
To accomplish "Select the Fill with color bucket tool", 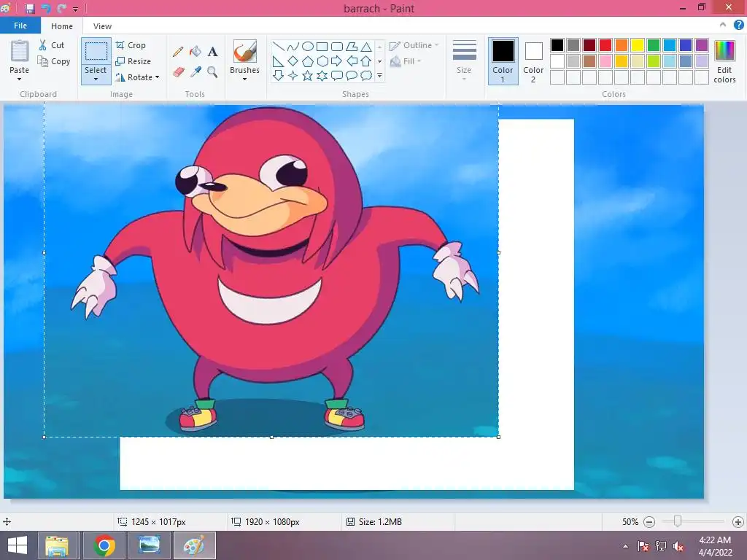I will coord(196,52).
